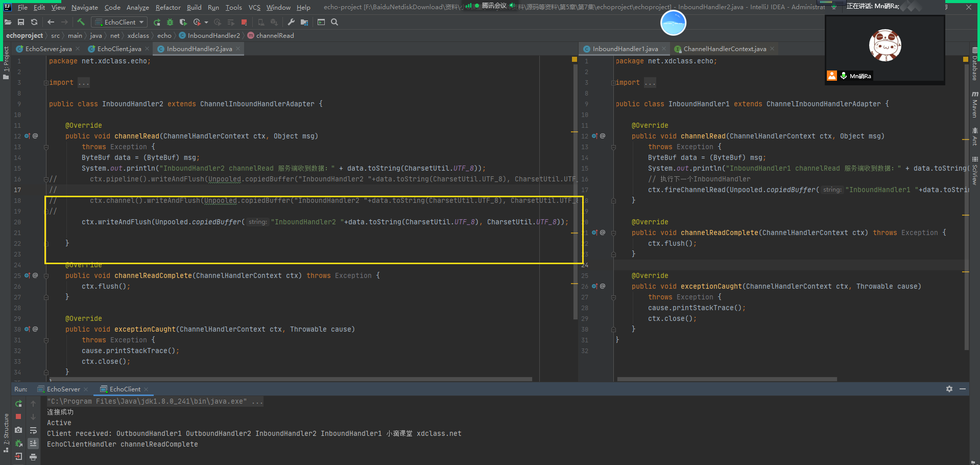Open project settings with the wrench icon
This screenshot has height=465, width=980.
click(x=291, y=22)
